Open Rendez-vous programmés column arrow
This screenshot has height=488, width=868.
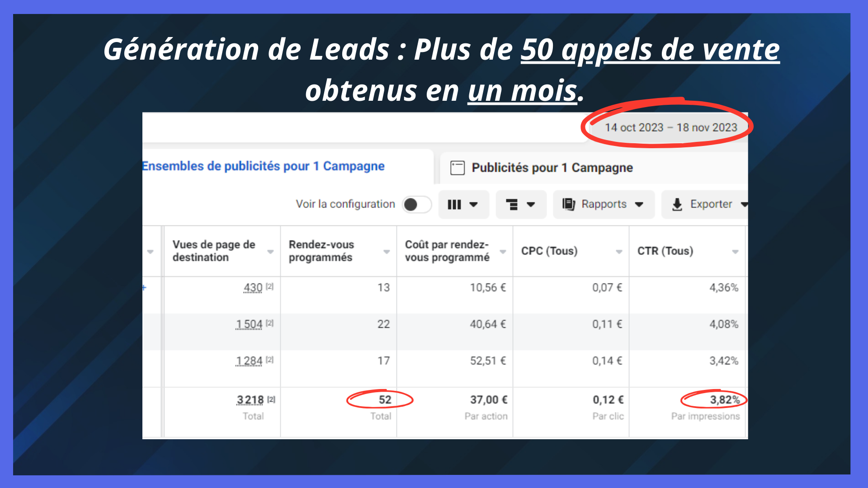(387, 252)
